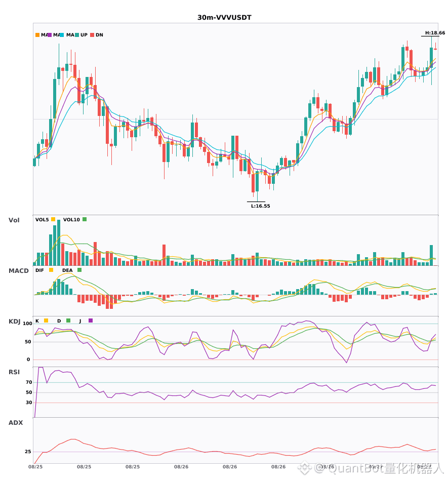Viewport: 448px width, 481px height.
Task: Click the ADX axis value 25
Action: click(x=28, y=452)
